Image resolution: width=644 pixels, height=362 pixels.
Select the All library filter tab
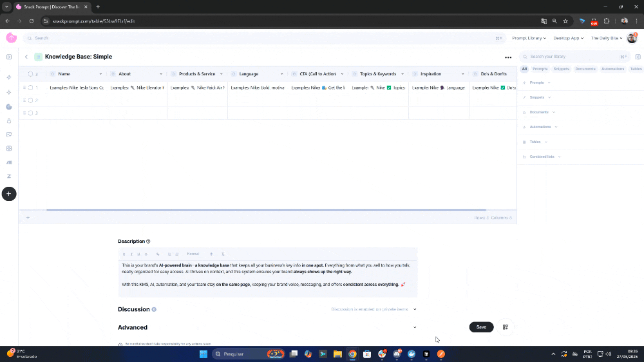(524, 69)
